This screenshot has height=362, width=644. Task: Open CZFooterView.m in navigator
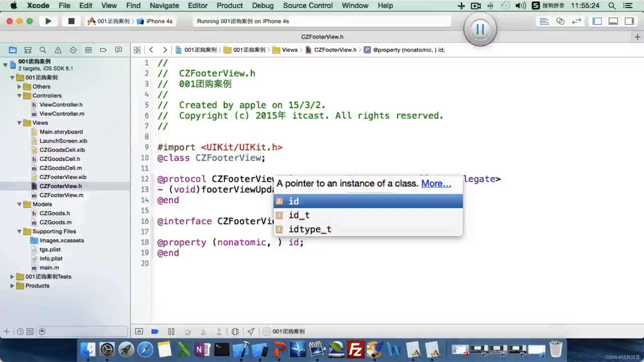(x=61, y=195)
